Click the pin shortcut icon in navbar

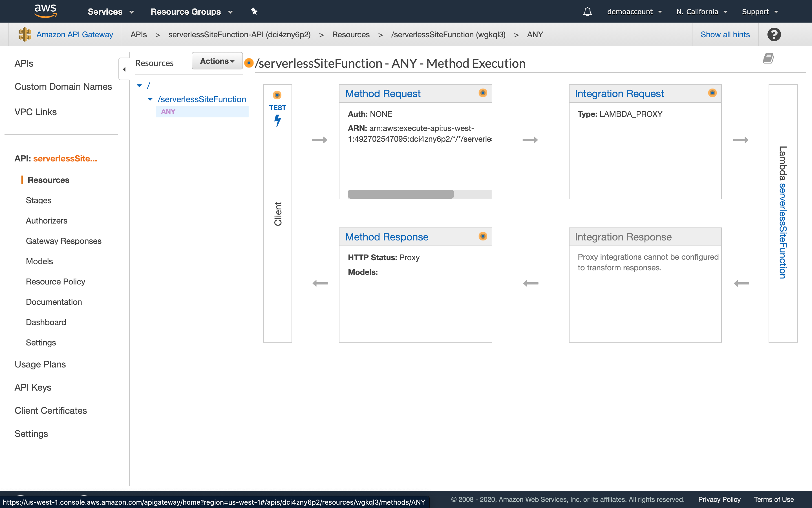point(254,12)
